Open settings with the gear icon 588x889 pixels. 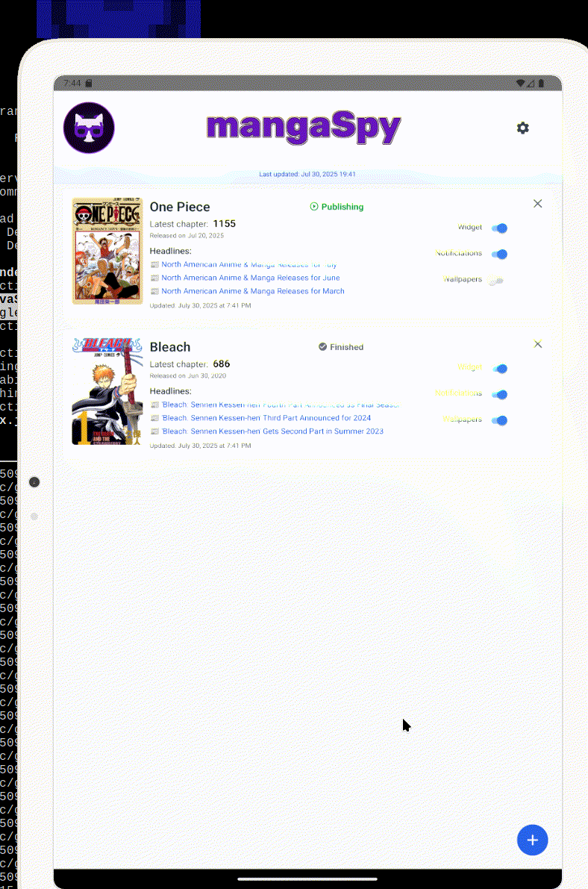tap(522, 128)
